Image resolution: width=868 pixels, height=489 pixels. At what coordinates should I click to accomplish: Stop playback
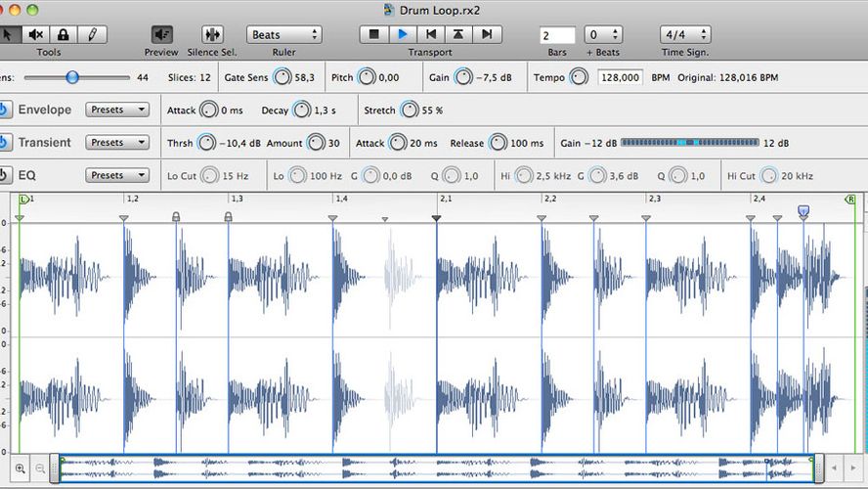(x=373, y=34)
